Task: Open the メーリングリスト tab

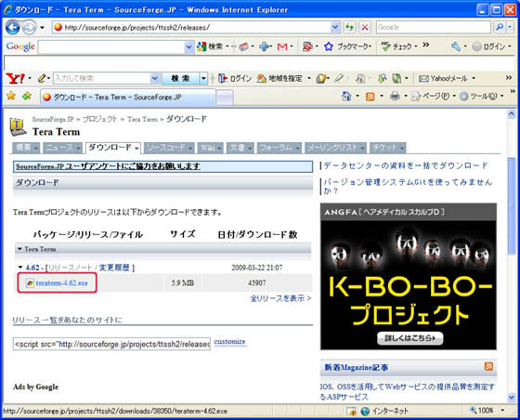Action: pyautogui.click(x=335, y=148)
